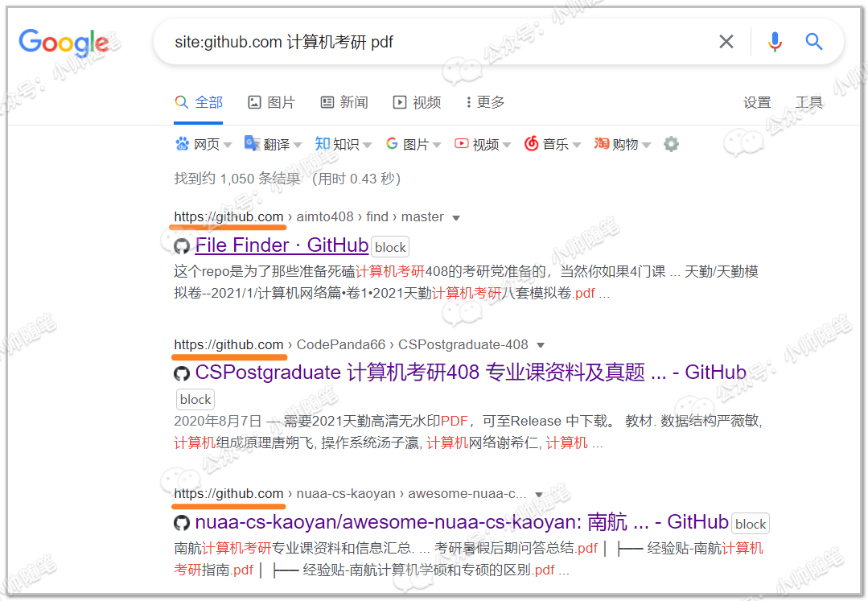868x601 pixels.
Task: Open the 更多 menu
Action: pos(485,102)
